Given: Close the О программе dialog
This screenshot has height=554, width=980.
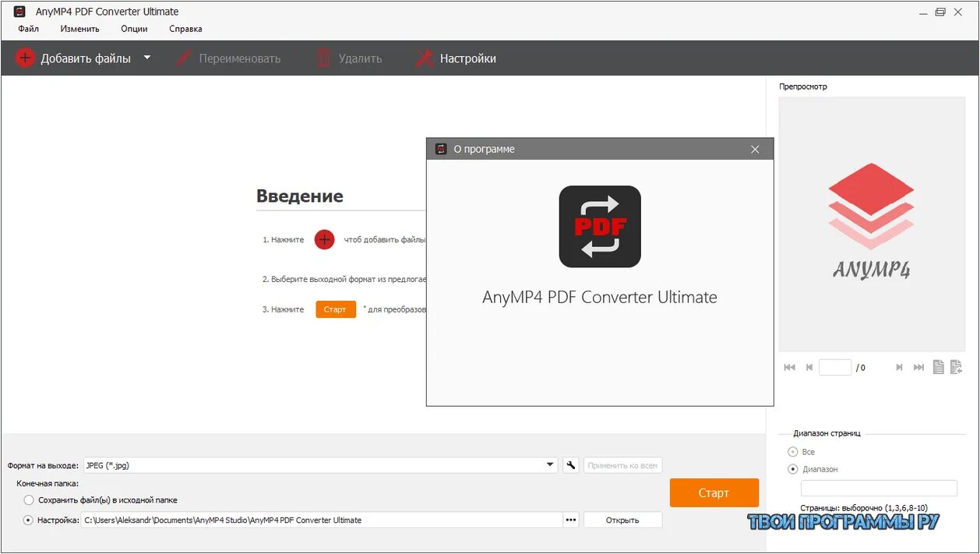Looking at the screenshot, I should click(755, 149).
